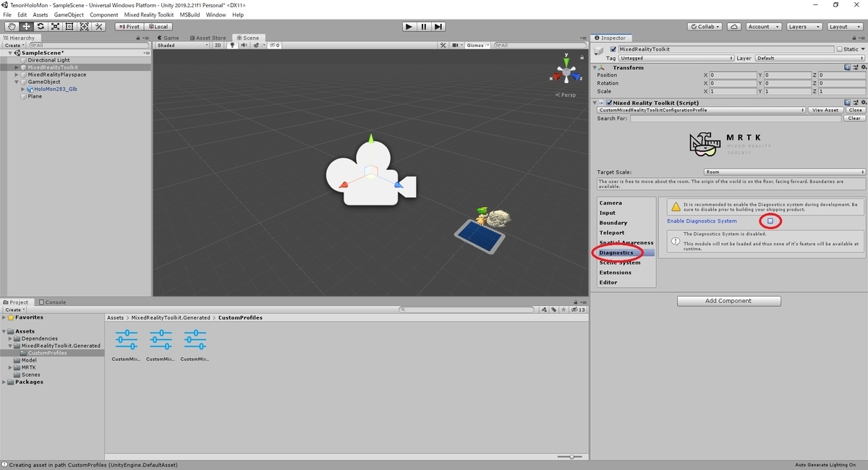868x470 pixels.
Task: Toggle scene lighting bulb icon
Action: [x=232, y=45]
